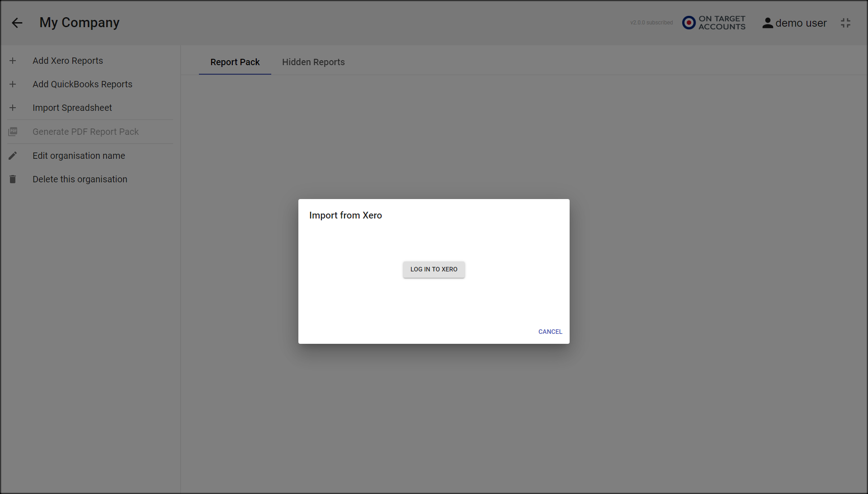Click the demo user profile icon
This screenshot has height=494, width=868.
(768, 23)
